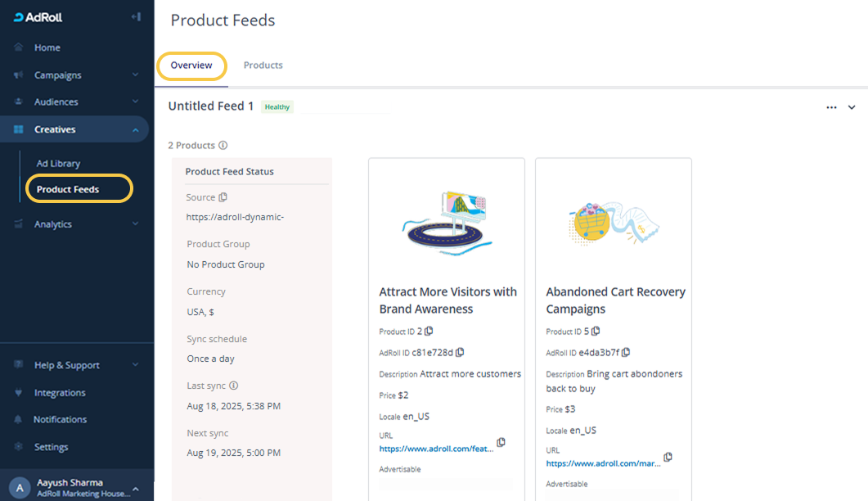Copy the Abandoned Cart product URL
This screenshot has width=868, height=501.
668,457
